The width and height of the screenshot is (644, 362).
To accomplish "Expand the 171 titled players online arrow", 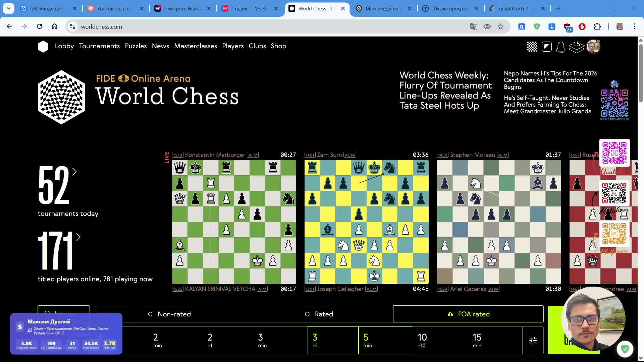I will (78, 237).
